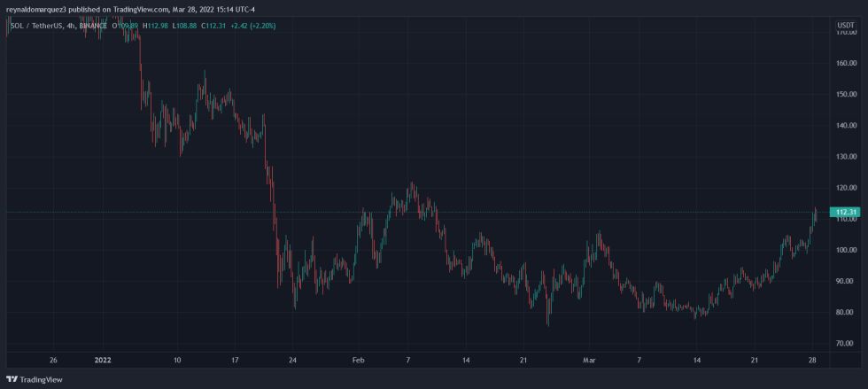Click the 28 date label on time axis
Screen dimensions: 868x389
click(813, 361)
